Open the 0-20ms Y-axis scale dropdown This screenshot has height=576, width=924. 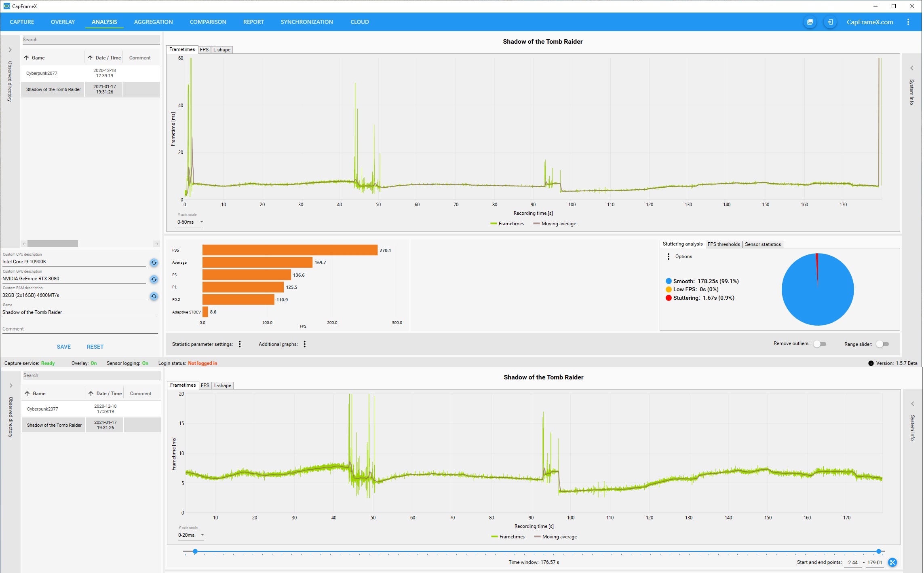(x=191, y=536)
